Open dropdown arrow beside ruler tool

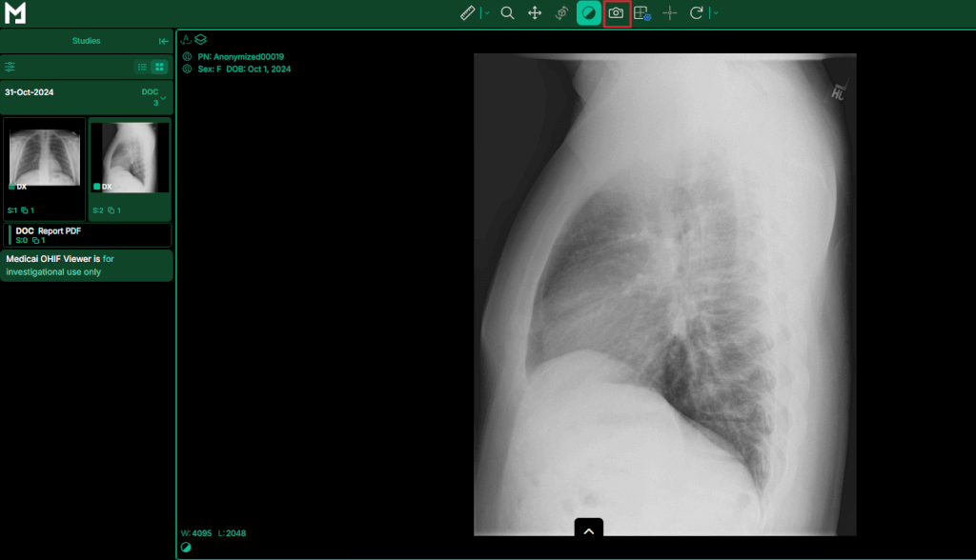pos(485,13)
